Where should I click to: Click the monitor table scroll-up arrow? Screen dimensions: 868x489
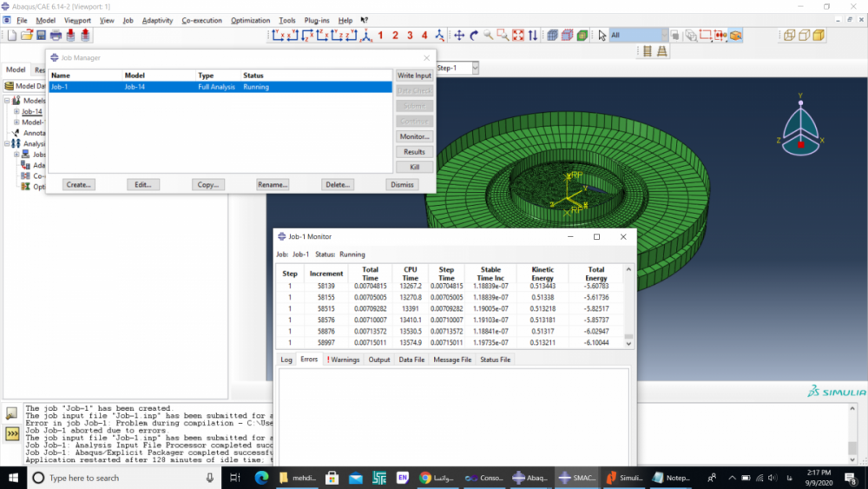pyautogui.click(x=628, y=269)
